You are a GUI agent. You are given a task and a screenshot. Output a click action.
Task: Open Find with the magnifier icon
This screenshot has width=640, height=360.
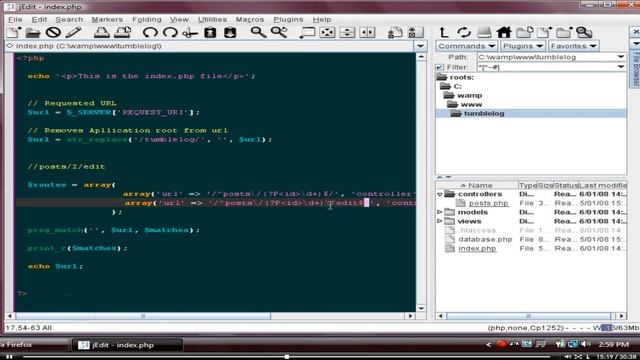pyautogui.click(x=258, y=32)
